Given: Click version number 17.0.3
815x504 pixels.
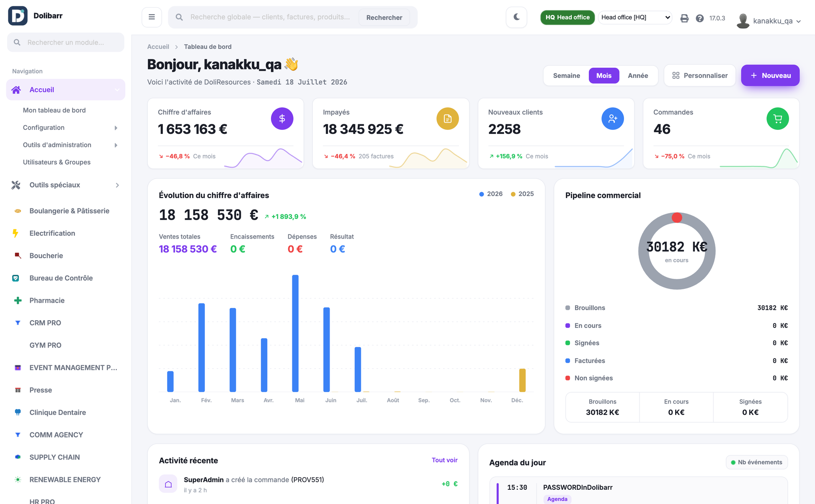Looking at the screenshot, I should (717, 18).
